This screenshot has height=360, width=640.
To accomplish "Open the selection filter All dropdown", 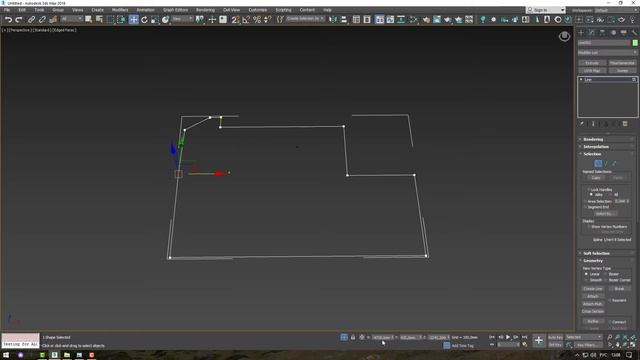I will 72,19.
